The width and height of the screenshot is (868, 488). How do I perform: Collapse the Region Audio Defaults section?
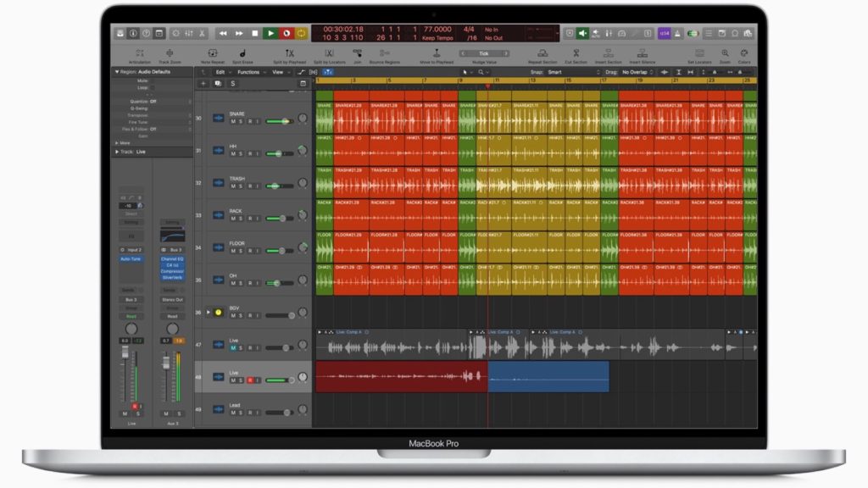tap(117, 72)
